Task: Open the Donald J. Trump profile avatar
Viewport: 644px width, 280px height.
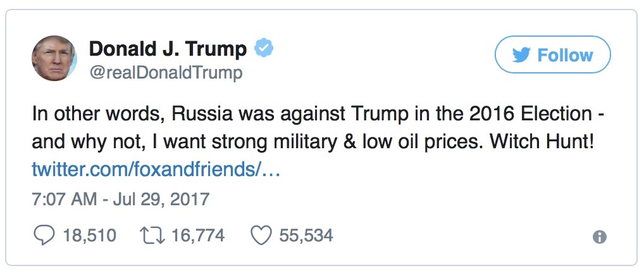Action: point(54,58)
